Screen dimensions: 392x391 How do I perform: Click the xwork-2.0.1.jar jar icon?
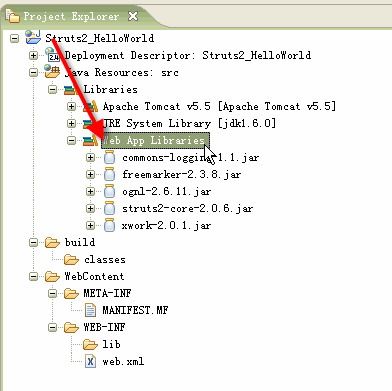tap(109, 225)
